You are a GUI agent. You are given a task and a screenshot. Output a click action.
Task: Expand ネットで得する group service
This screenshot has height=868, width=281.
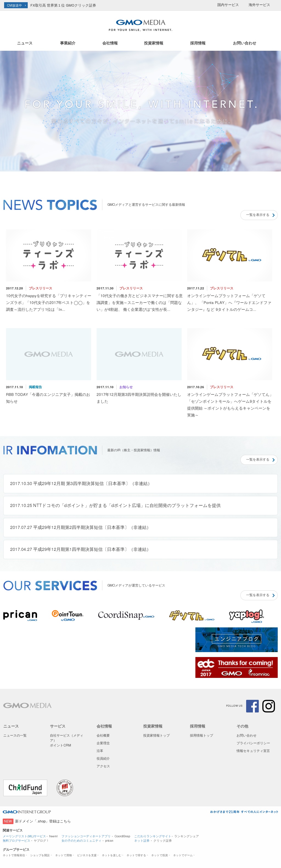[x=137, y=855]
